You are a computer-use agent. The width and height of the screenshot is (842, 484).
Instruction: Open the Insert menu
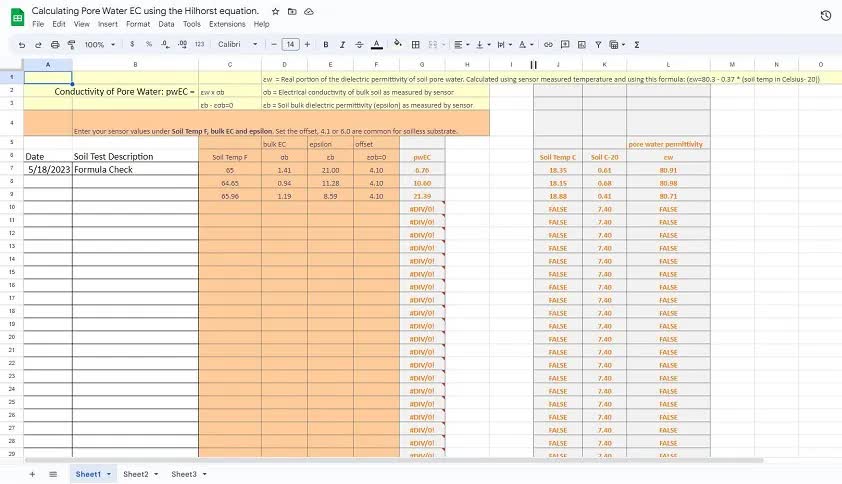(x=108, y=24)
